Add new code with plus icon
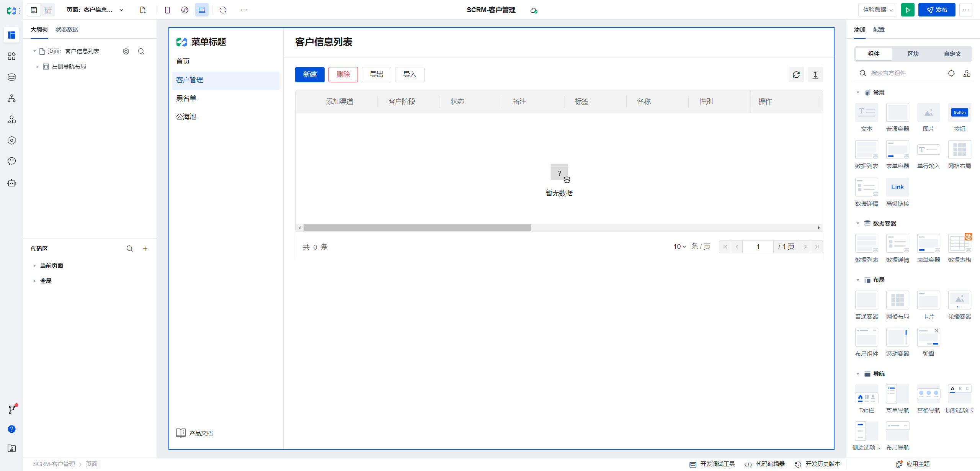 (x=145, y=249)
